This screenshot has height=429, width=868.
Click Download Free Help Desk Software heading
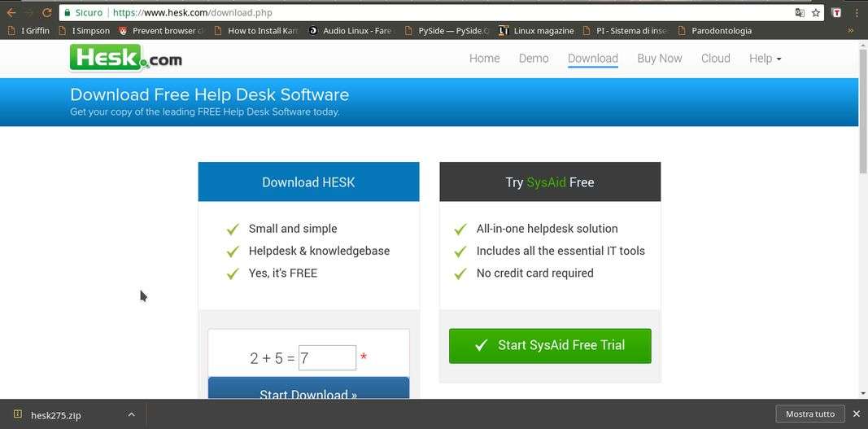(209, 94)
